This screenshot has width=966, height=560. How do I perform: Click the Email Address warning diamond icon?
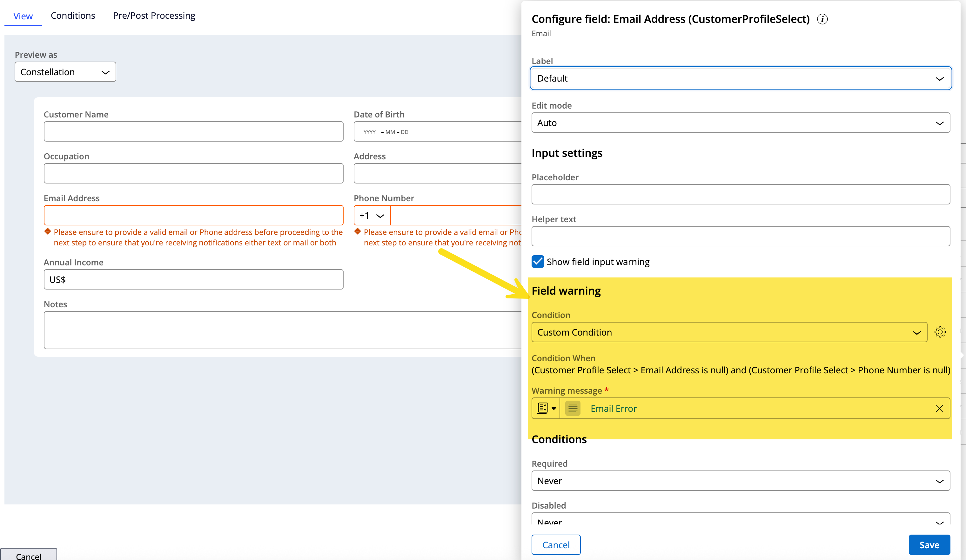pos(48,231)
